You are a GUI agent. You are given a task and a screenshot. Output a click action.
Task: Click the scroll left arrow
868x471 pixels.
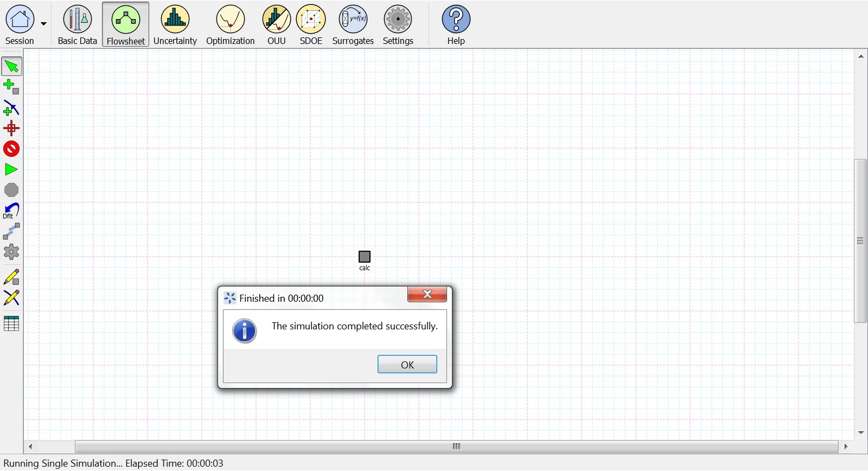click(x=30, y=447)
